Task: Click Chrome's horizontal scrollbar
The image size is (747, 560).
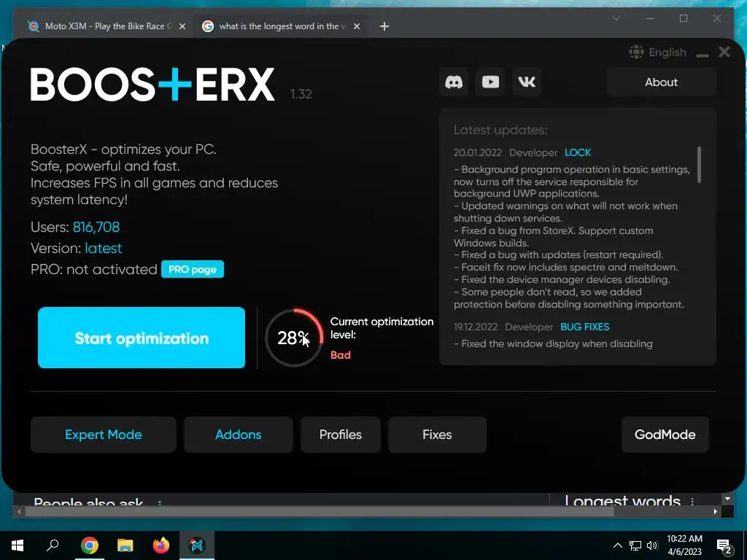Action: click(320, 511)
